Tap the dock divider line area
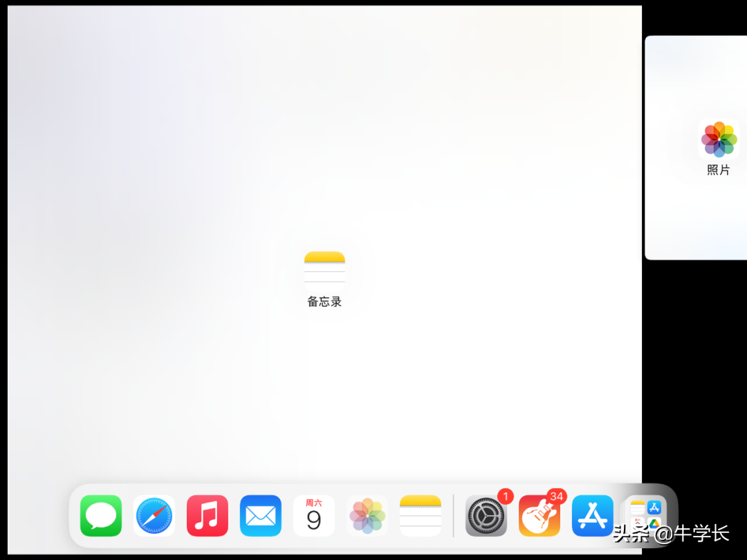This screenshot has height=560, width=747. tap(454, 515)
